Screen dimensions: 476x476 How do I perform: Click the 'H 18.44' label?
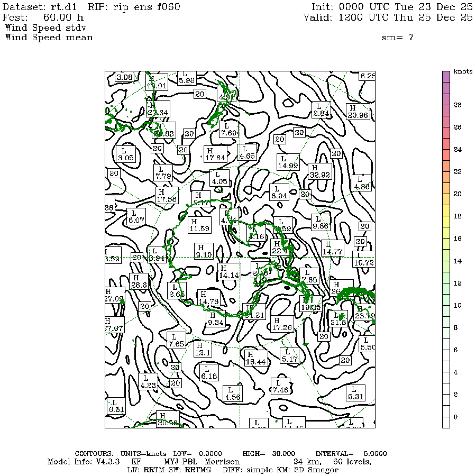click(x=256, y=358)
